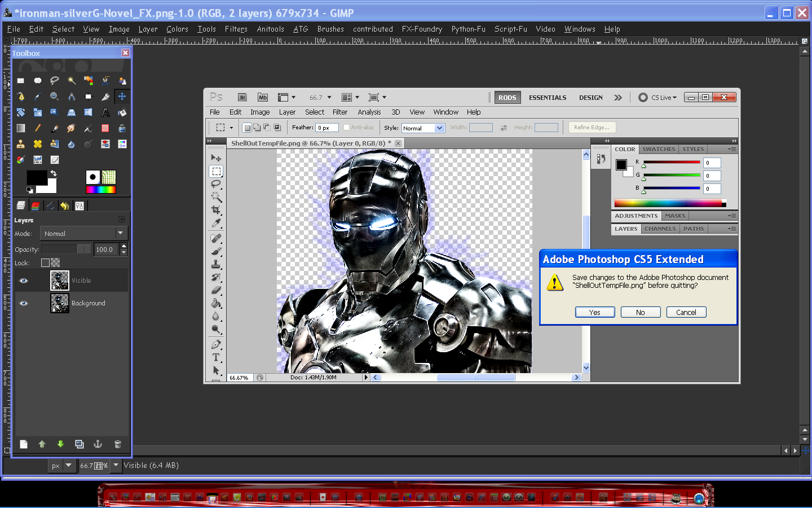Image resolution: width=812 pixels, height=508 pixels.
Task: Switch to the Swatches tab
Action: (658, 150)
